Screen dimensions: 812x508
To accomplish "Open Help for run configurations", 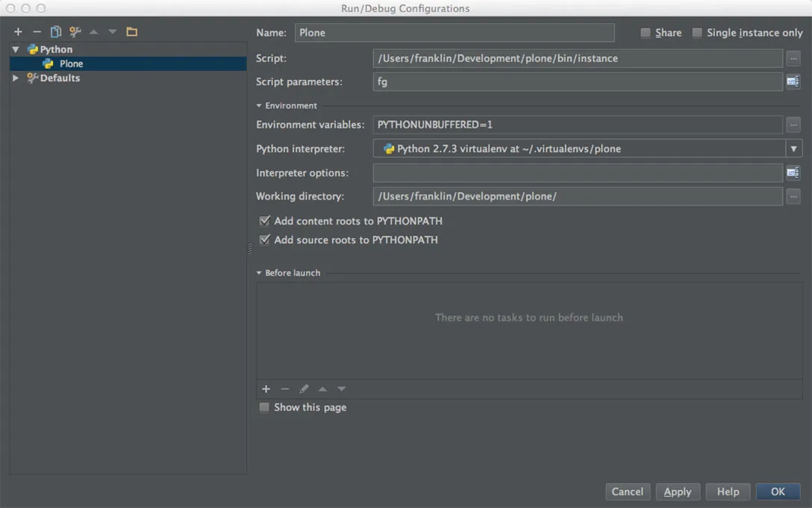I will 728,492.
